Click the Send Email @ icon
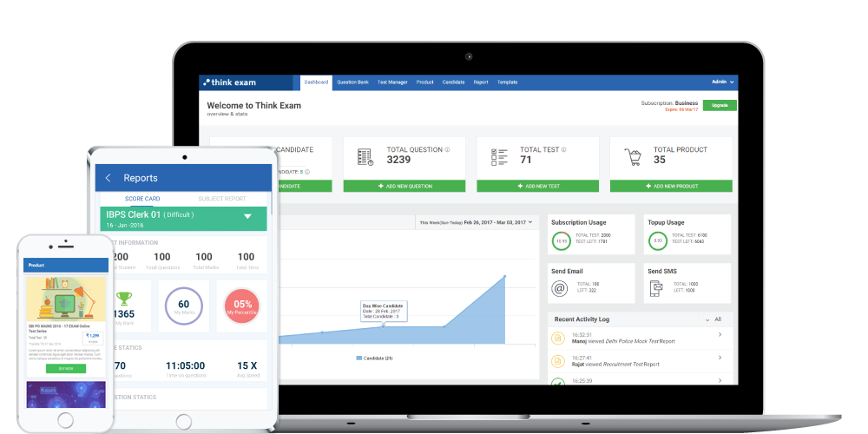This screenshot has width=868, height=434. [x=560, y=288]
